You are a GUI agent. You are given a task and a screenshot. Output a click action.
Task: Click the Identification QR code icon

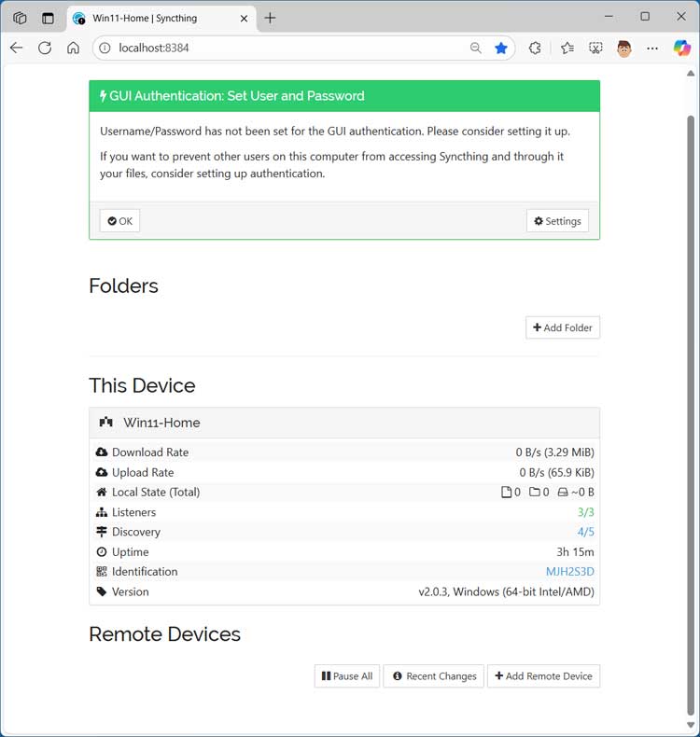[x=102, y=572]
